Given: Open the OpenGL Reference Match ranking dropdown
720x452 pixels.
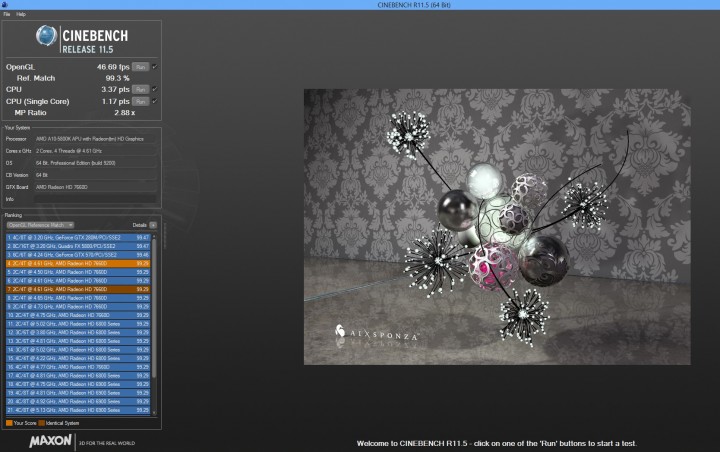Looking at the screenshot, I should pyautogui.click(x=40, y=225).
